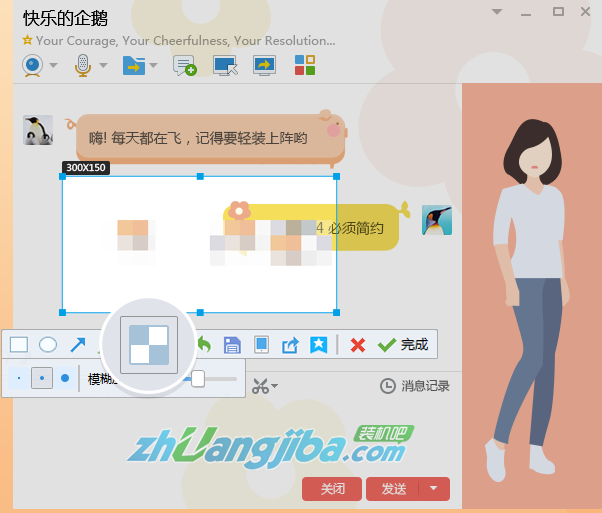This screenshot has width=602, height=513.
Task: Open remote desktop control icon
Action: 225,65
